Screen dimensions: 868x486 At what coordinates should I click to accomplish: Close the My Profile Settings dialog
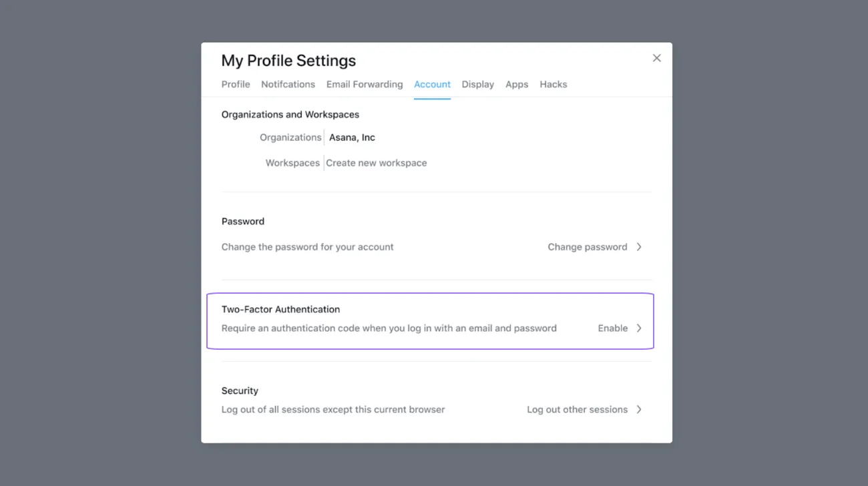(656, 57)
